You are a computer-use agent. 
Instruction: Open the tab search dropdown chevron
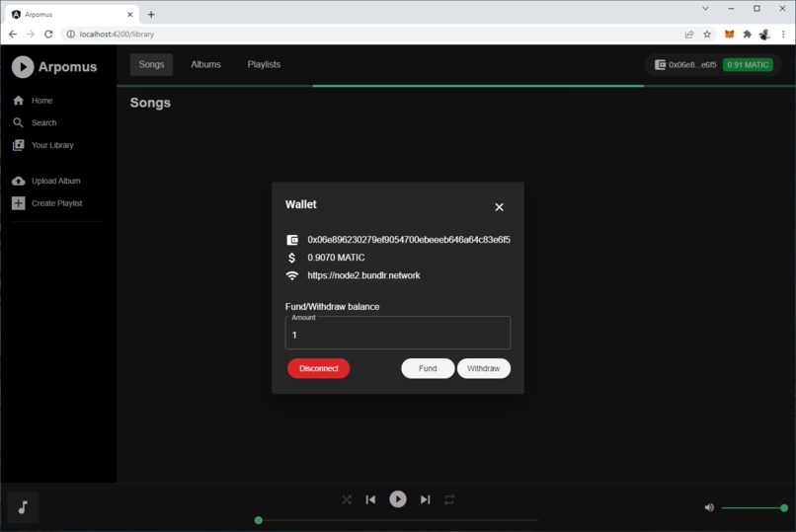(x=705, y=8)
